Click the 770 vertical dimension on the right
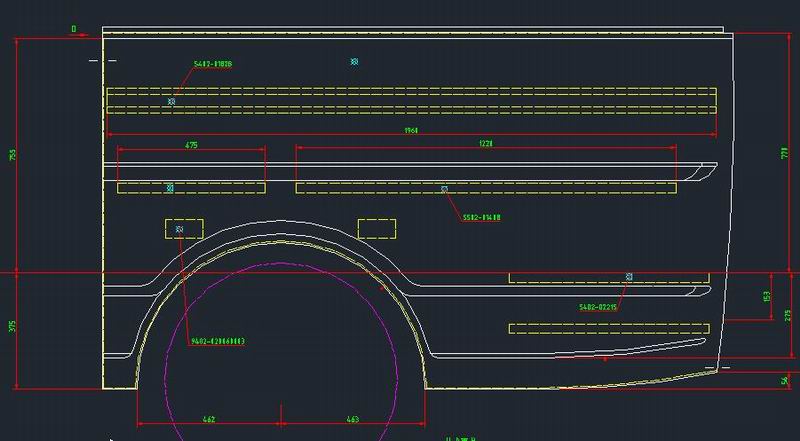Image resolution: width=800 pixels, height=441 pixels. (785, 152)
